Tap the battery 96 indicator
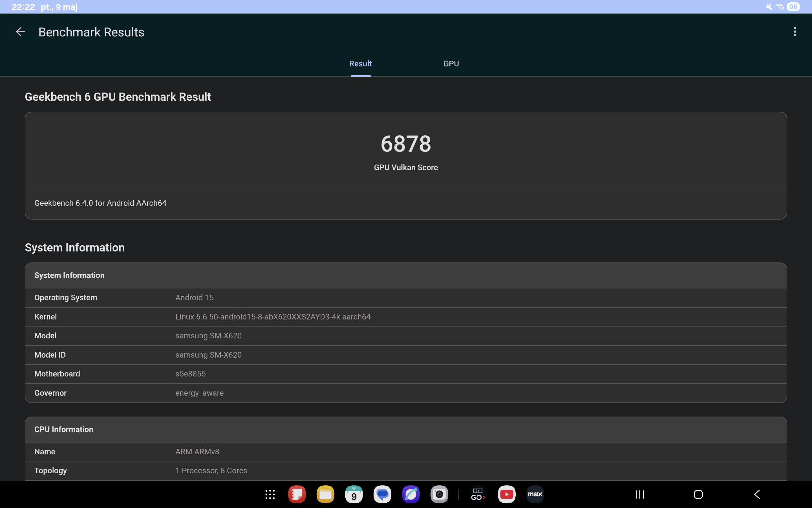Viewport: 812px width, 508px height. [x=793, y=7]
